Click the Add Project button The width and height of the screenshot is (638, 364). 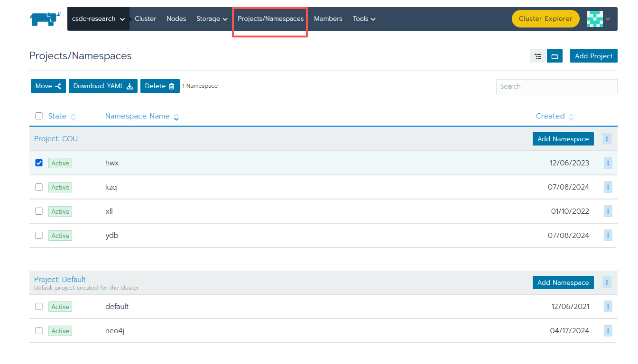point(593,56)
